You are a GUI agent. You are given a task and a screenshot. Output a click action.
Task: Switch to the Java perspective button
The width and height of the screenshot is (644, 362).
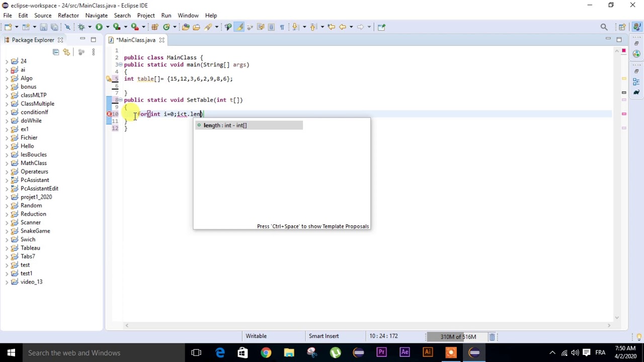coord(637,27)
